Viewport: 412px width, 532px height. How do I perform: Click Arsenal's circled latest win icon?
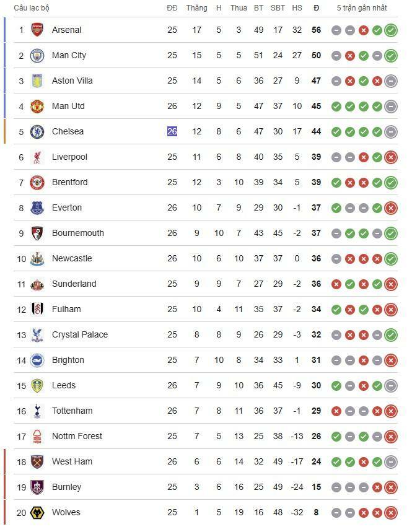coord(390,30)
